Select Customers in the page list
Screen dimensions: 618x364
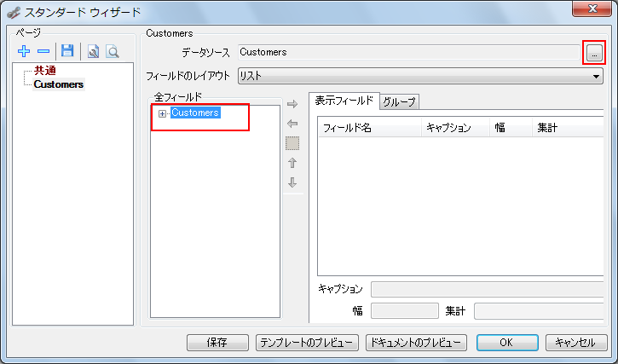click(x=59, y=84)
